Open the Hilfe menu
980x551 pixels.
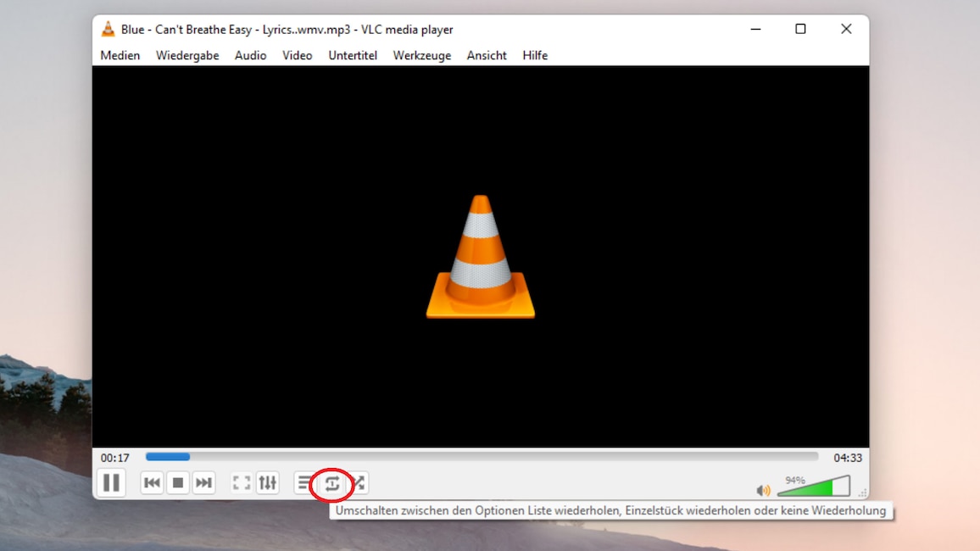coord(535,55)
